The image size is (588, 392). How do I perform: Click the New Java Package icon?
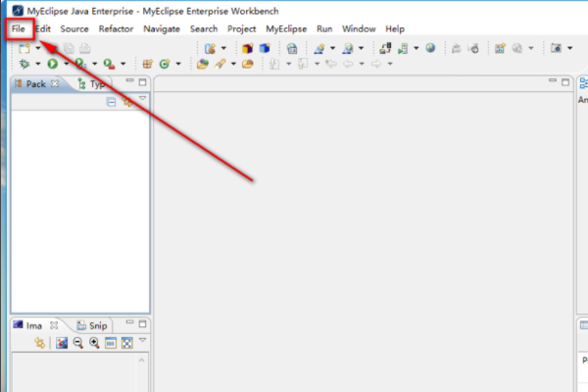pyautogui.click(x=147, y=64)
